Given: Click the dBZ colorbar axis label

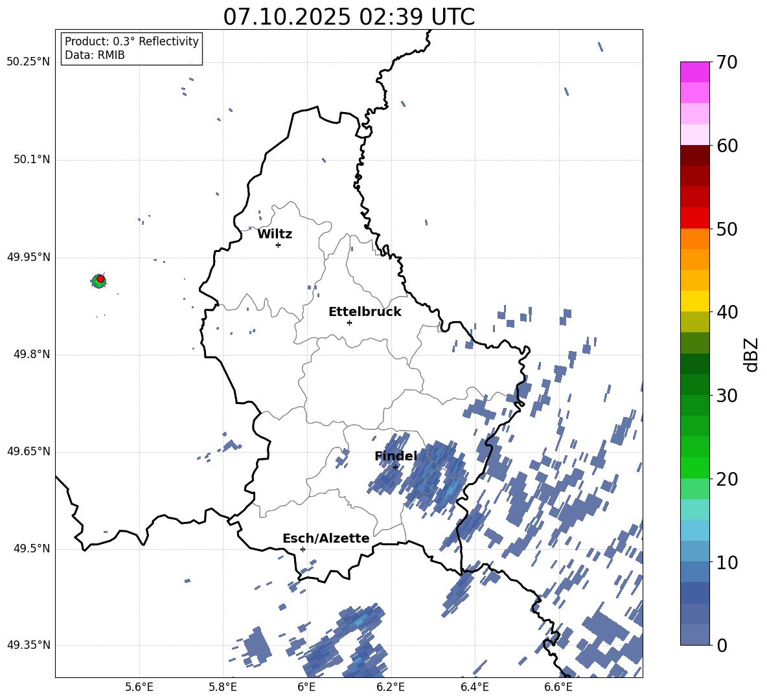Looking at the screenshot, I should pos(750,354).
